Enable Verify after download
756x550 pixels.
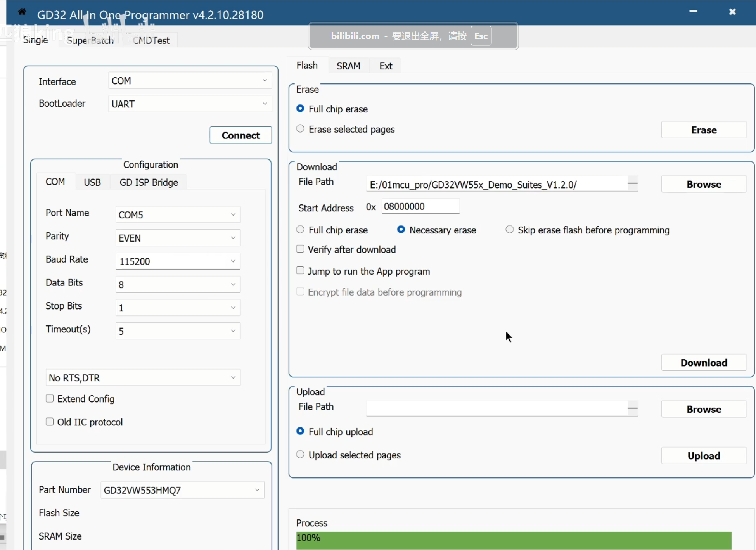300,249
